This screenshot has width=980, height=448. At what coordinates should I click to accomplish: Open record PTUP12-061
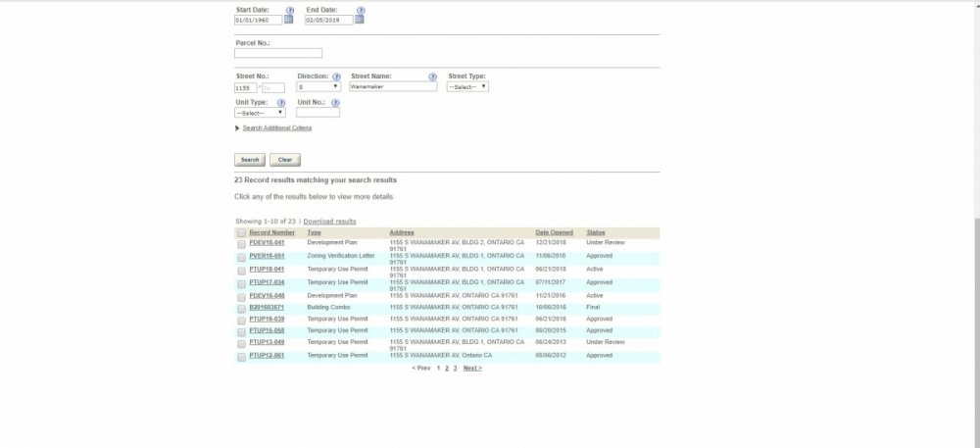pos(267,356)
